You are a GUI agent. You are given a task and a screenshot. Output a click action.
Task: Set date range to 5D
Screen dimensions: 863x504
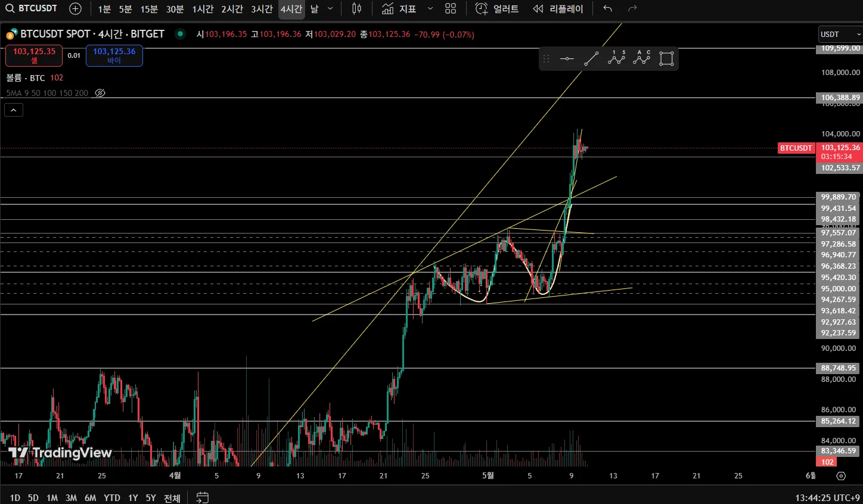tap(33, 497)
